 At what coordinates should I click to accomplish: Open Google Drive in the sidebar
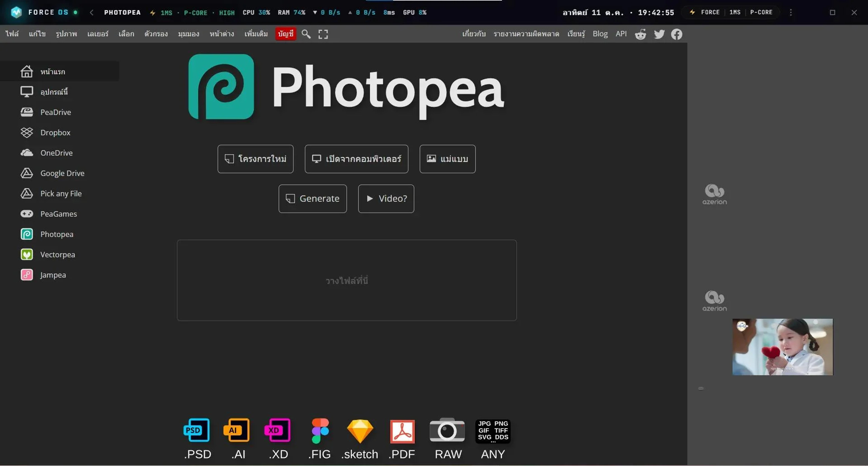60,173
